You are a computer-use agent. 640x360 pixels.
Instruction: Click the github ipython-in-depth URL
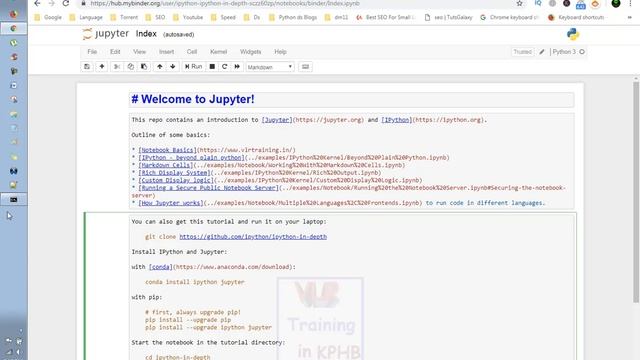coord(253,237)
